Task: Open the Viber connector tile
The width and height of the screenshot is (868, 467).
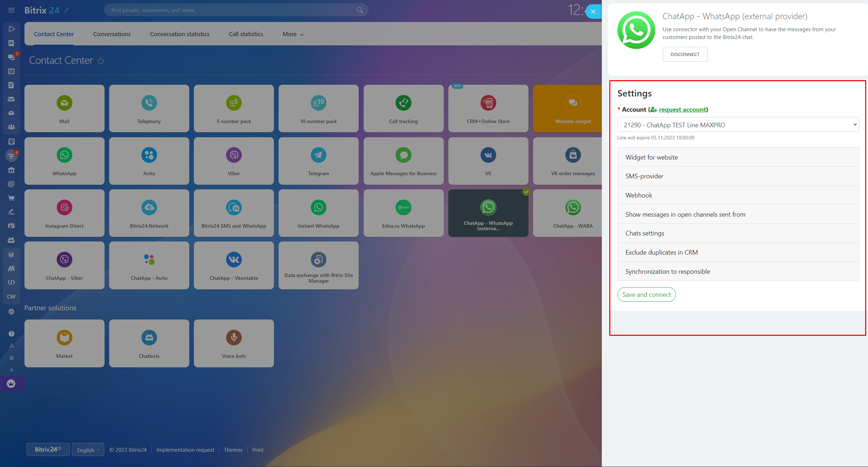Action: [x=234, y=161]
